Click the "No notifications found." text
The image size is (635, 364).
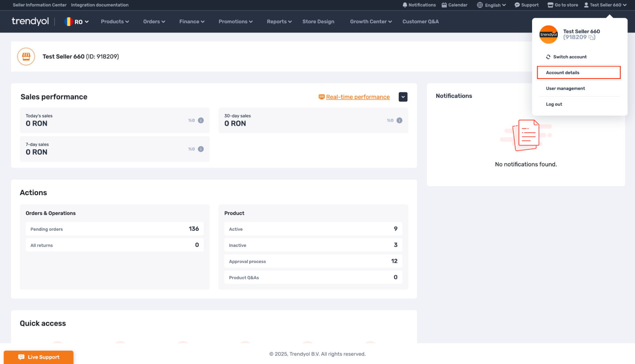pyautogui.click(x=526, y=164)
